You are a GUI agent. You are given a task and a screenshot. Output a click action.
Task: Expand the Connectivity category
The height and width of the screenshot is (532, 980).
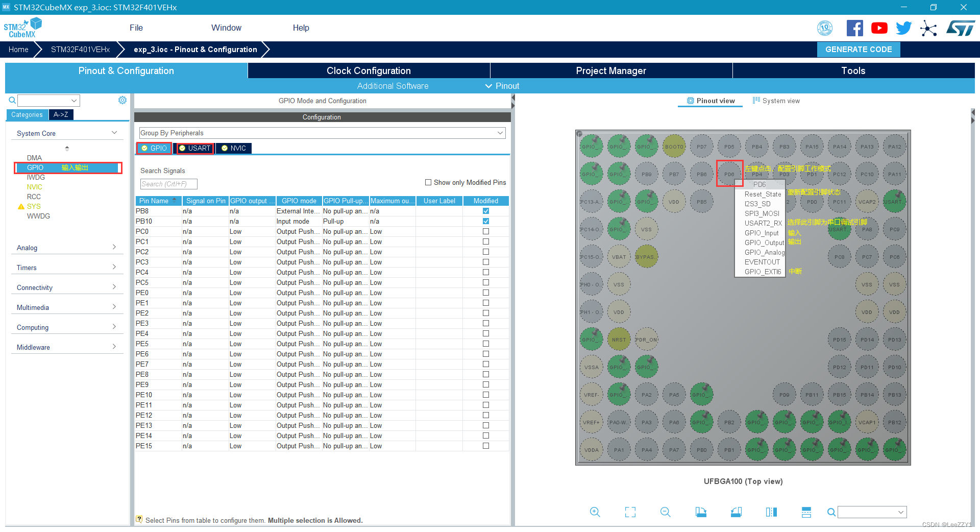pos(67,287)
